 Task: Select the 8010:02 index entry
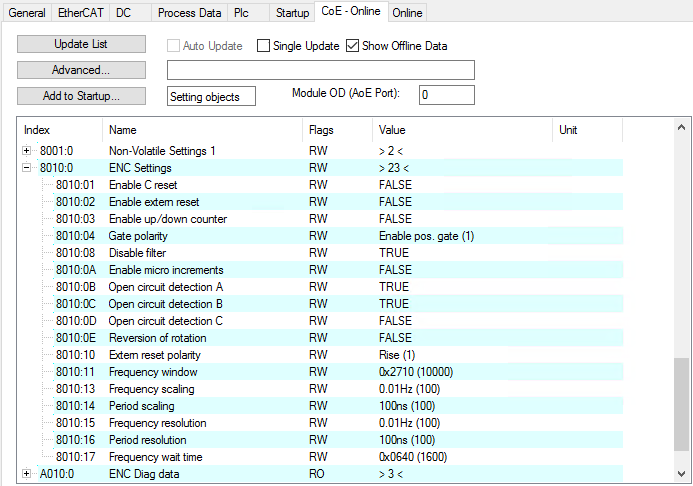coord(75,202)
